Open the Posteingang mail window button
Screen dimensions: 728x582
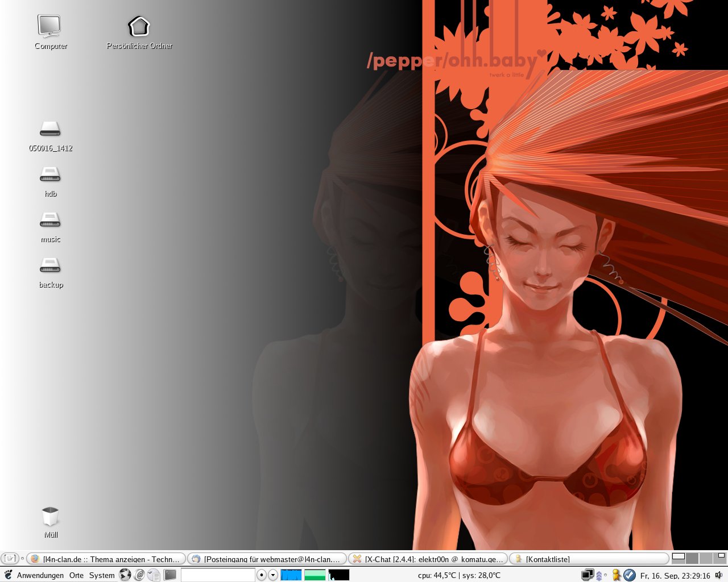(267, 559)
